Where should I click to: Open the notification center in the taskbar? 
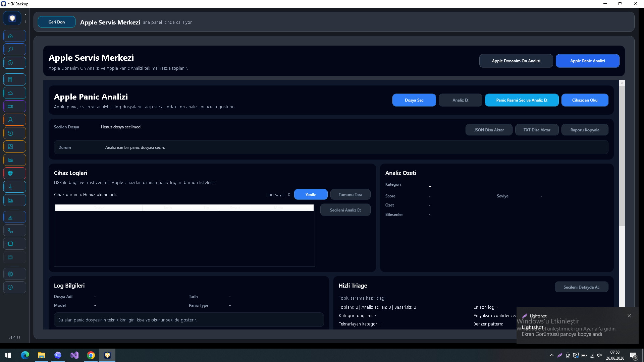(x=633, y=355)
